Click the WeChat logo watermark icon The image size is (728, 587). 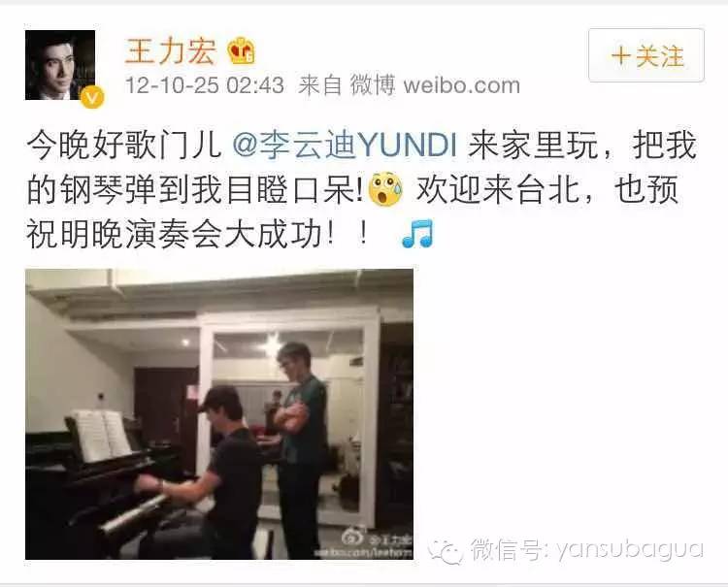coord(445,551)
